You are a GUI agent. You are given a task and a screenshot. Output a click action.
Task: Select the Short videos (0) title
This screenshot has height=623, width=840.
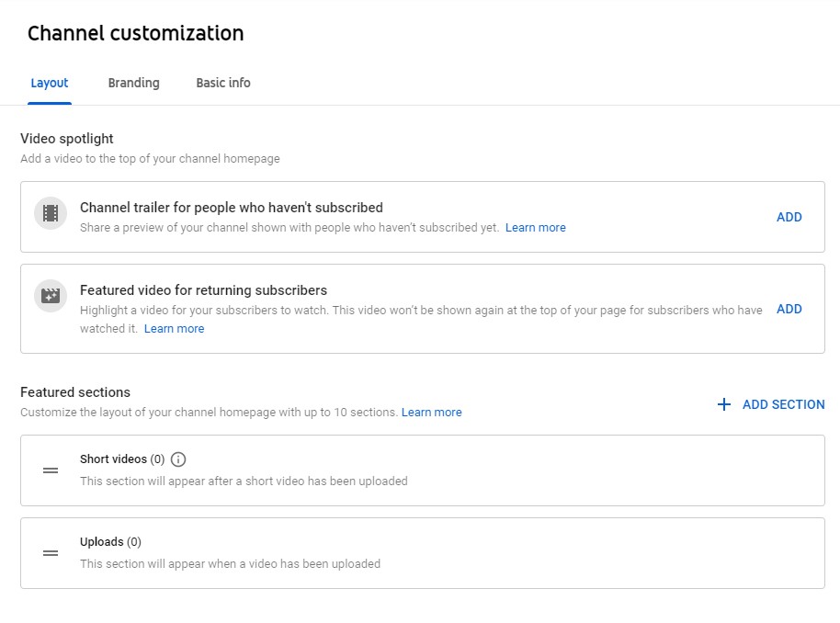(x=122, y=459)
